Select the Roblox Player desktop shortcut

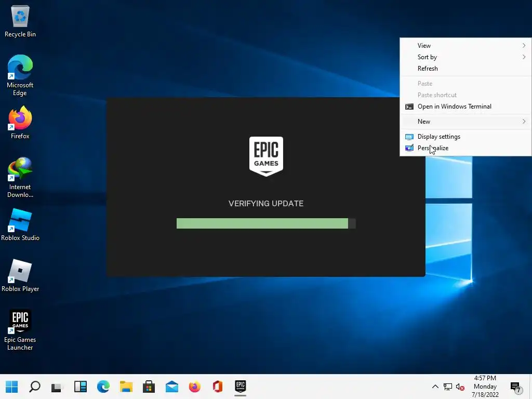20,275
